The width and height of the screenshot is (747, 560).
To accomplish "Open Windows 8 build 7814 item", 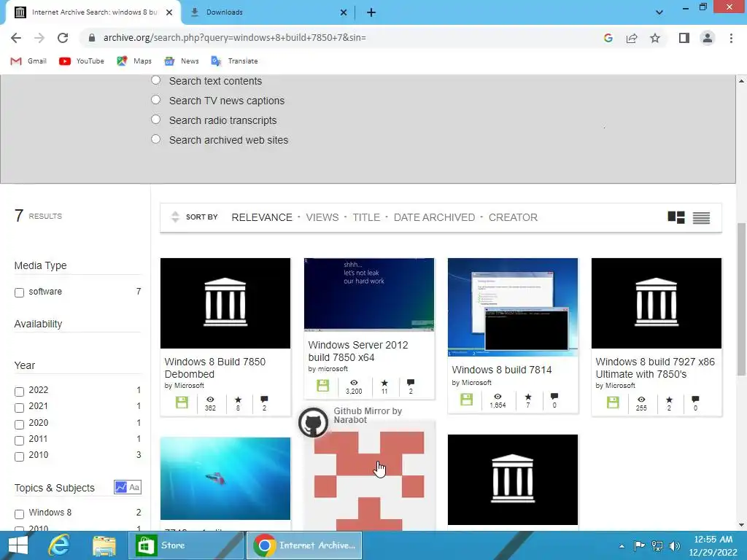I will [x=502, y=370].
